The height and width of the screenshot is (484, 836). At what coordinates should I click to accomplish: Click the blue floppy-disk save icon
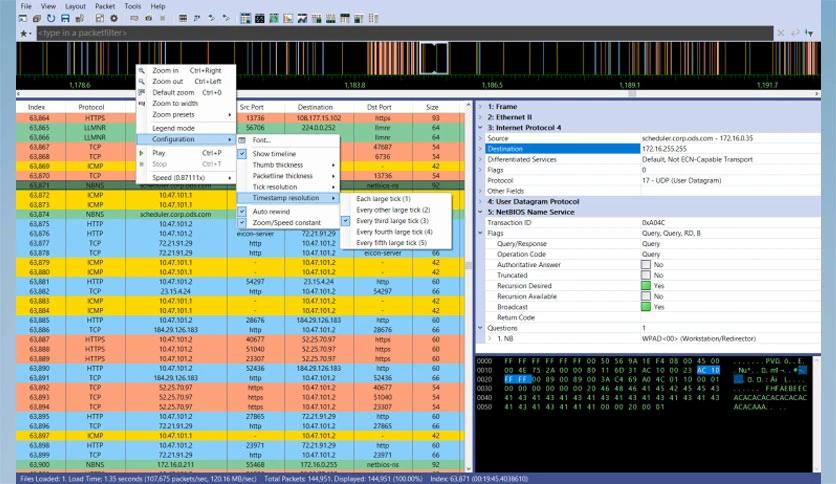(x=65, y=19)
